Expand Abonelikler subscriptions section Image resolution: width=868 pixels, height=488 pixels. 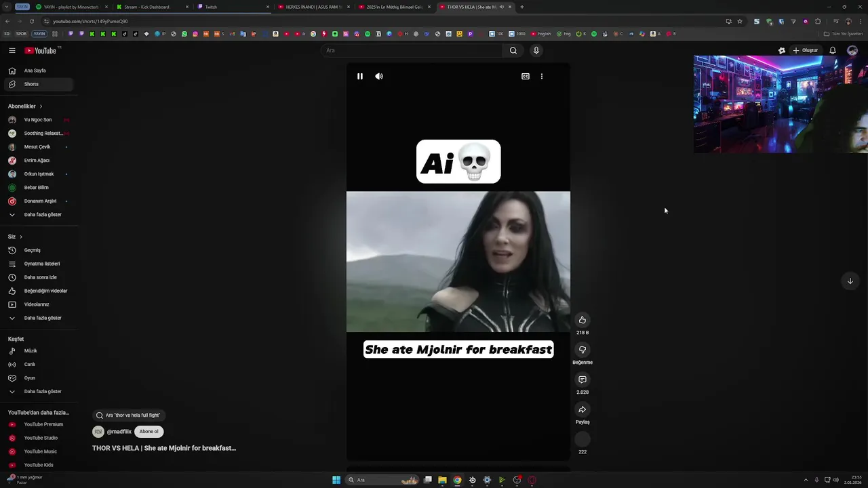pyautogui.click(x=25, y=106)
